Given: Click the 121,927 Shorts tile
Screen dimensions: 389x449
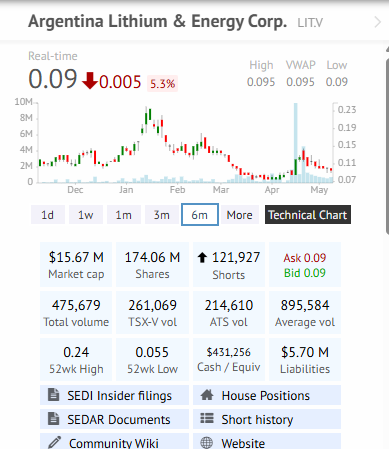Looking at the screenshot, I should pos(229,265).
